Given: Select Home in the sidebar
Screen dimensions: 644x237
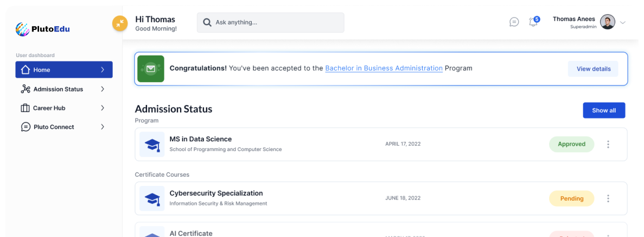Looking at the screenshot, I should 64,70.
